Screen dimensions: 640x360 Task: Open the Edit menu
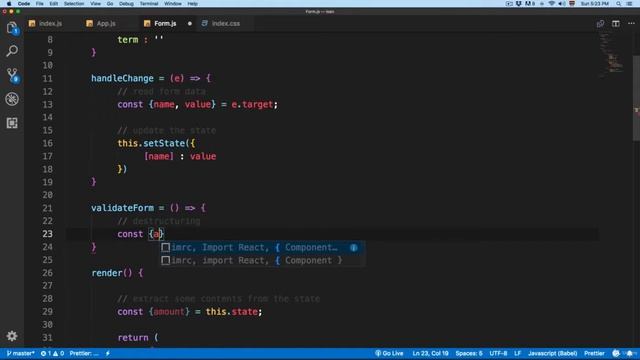[x=53, y=4]
